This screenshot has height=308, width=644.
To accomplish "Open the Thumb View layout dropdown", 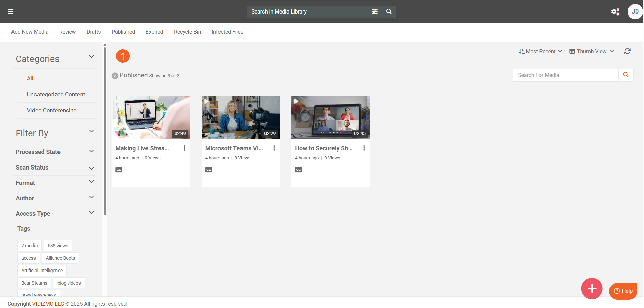I will pos(592,51).
